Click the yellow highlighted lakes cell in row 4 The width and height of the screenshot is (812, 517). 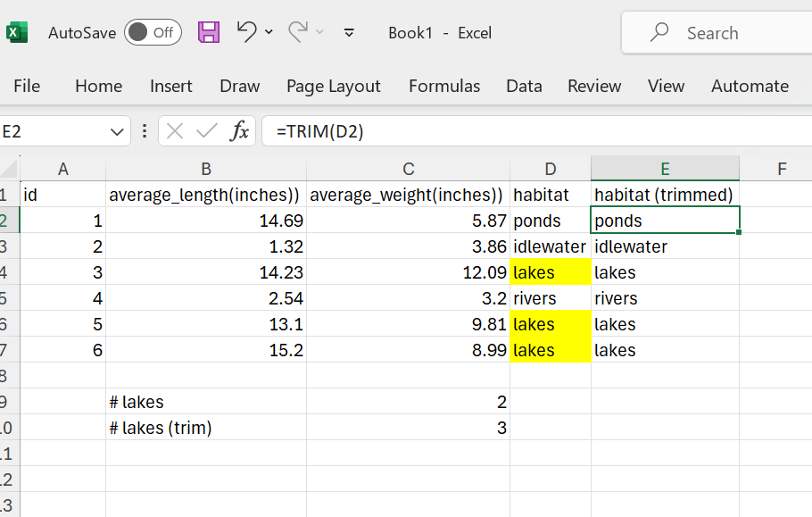pos(550,272)
